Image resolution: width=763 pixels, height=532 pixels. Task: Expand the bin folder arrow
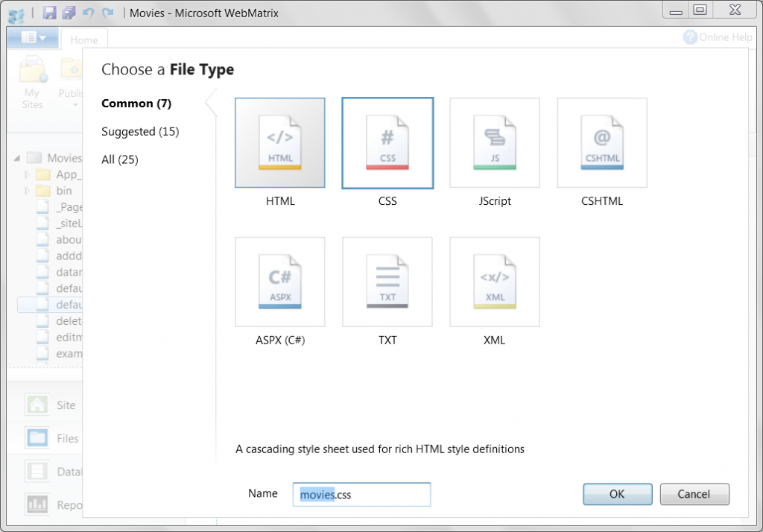28,190
